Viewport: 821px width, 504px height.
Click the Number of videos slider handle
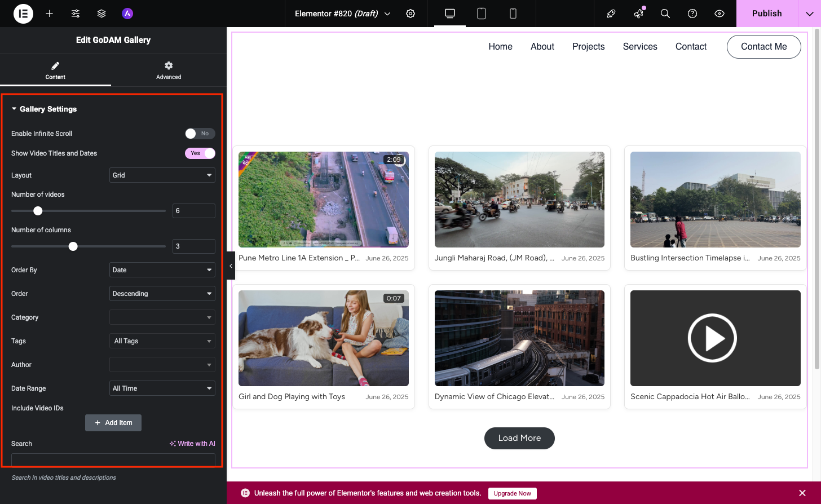38,211
